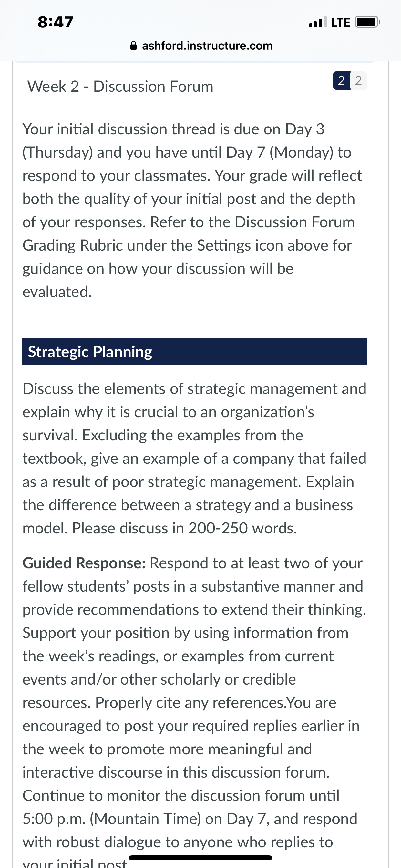The image size is (401, 868).
Task: Tap the home indicator bar at bottom
Action: pos(200,858)
